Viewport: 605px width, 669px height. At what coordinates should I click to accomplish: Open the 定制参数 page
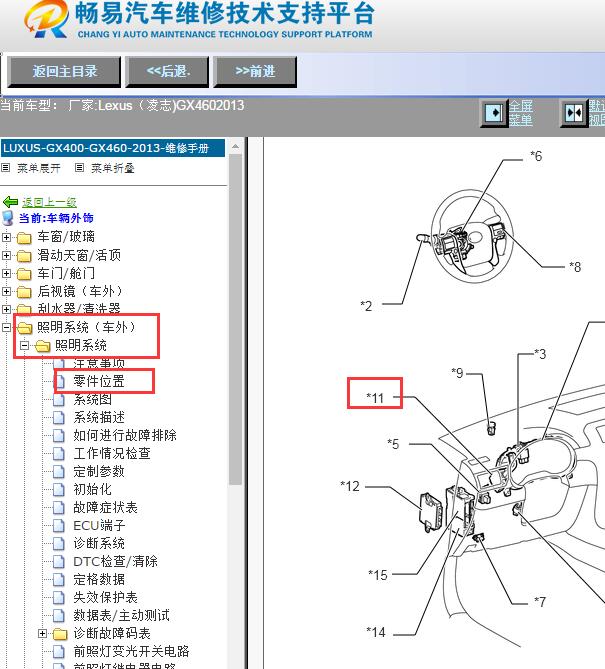tap(99, 471)
